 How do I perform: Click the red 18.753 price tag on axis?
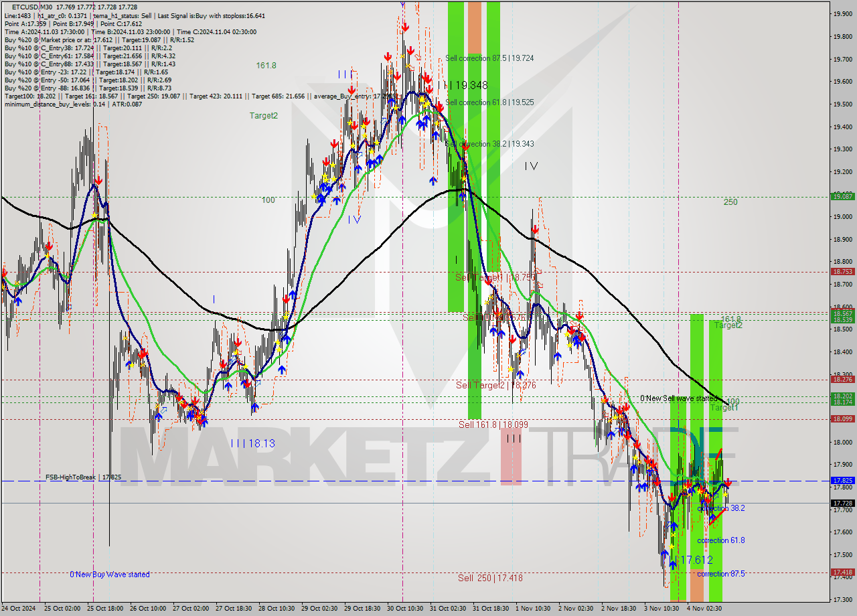click(842, 271)
